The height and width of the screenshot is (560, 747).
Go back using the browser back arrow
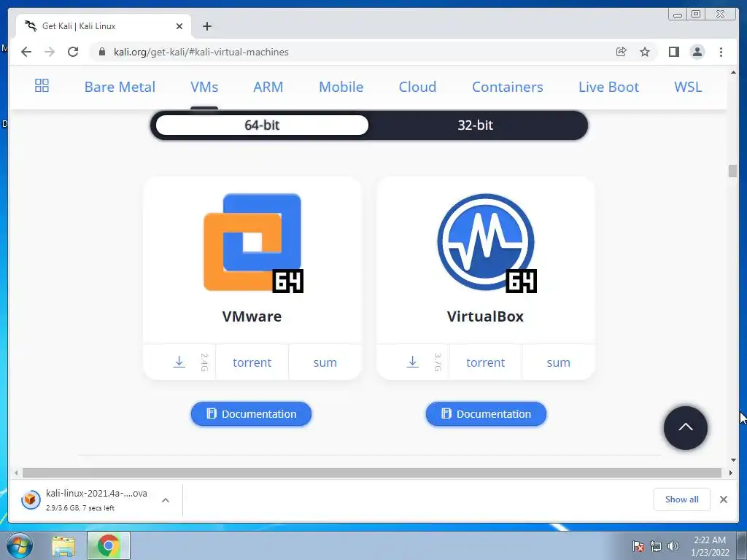(x=26, y=52)
